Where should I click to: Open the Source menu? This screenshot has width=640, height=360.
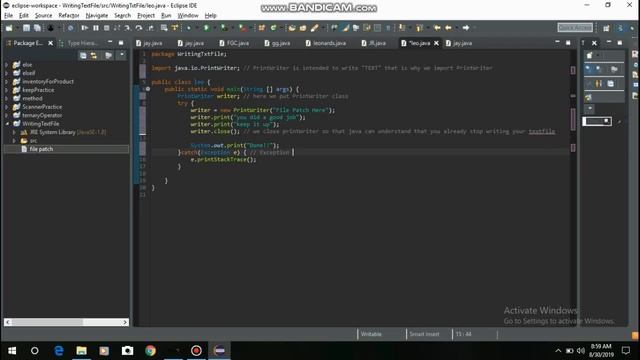43,16
